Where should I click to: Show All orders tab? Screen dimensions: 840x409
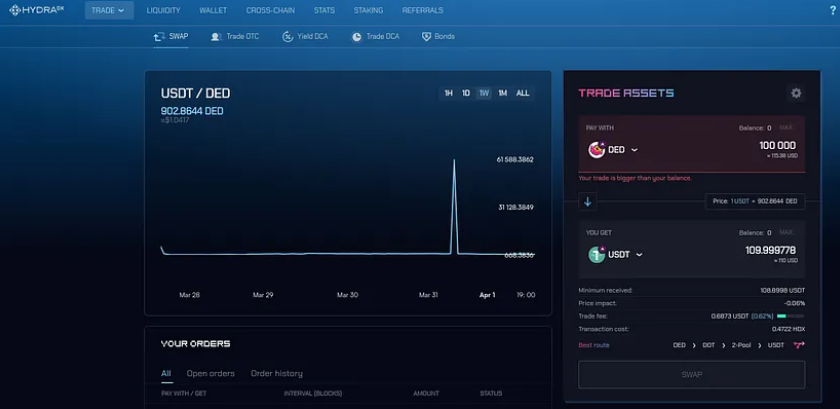(166, 374)
